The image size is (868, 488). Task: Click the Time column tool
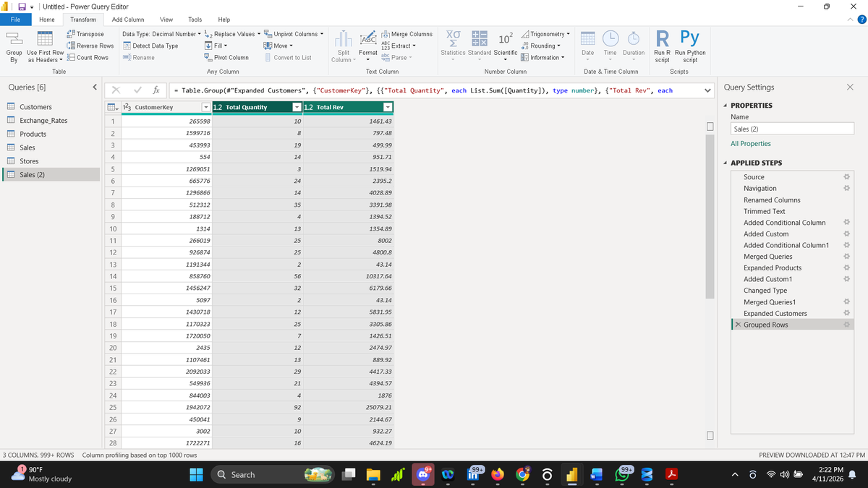click(x=610, y=39)
